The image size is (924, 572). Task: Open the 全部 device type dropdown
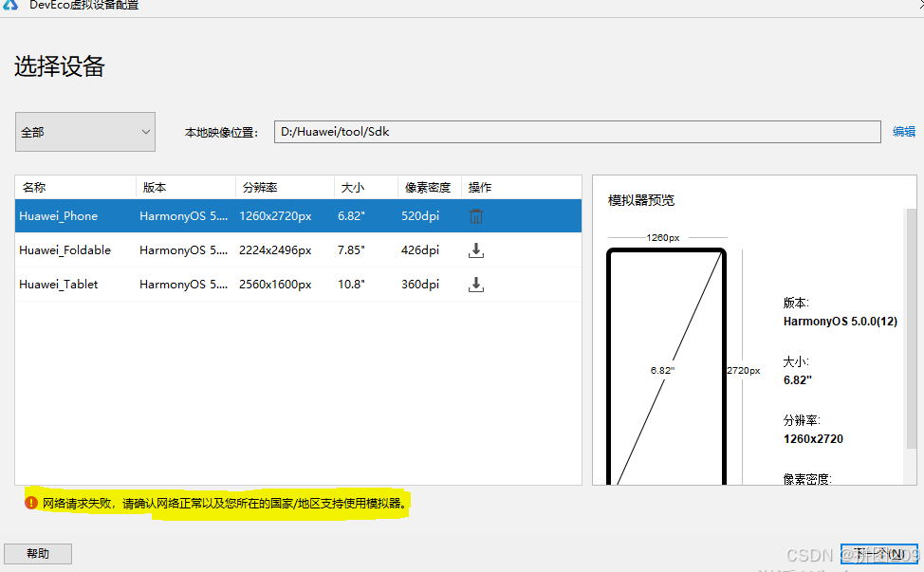(85, 132)
